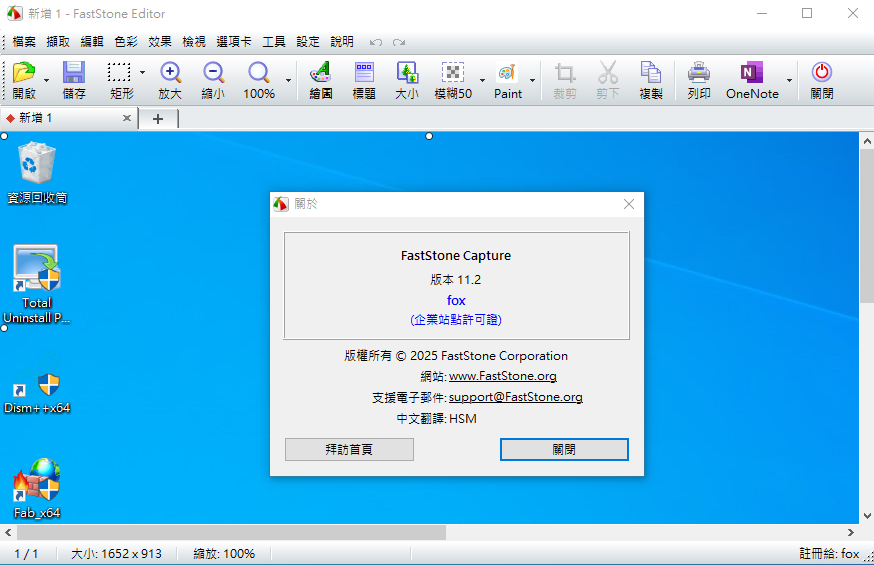This screenshot has height=565, width=874.
Task: Add a caption with the 標題 icon
Action: coord(364,80)
